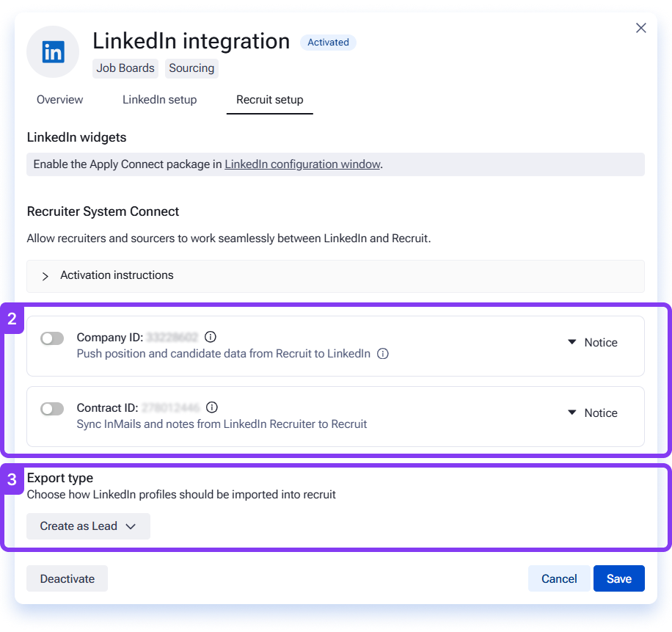The image size is (672, 632).
Task: Switch to the Overview tab
Action: coord(59,100)
